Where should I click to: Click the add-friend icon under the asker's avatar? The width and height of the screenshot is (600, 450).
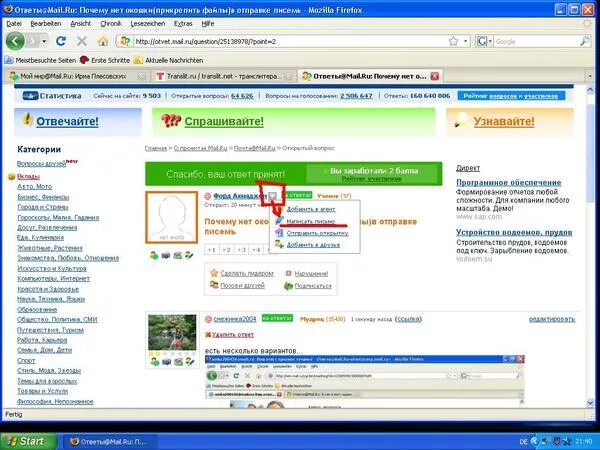pyautogui.click(x=154, y=255)
